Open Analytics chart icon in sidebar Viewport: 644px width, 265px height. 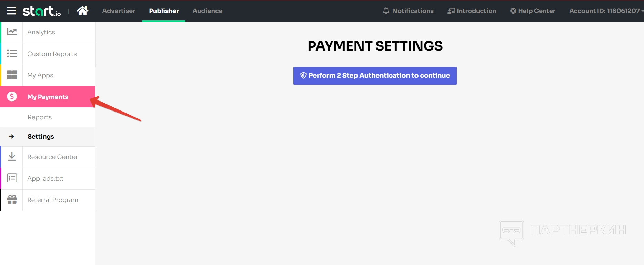click(12, 32)
